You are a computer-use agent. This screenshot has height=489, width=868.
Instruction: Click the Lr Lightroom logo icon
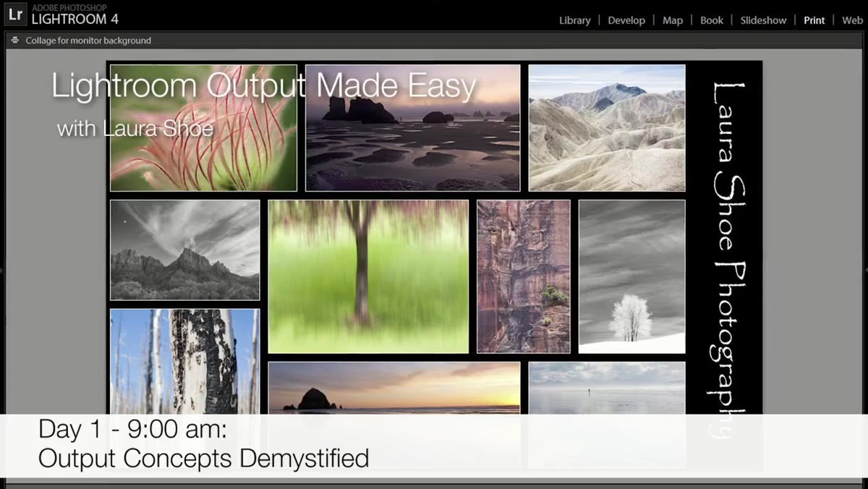[x=14, y=14]
